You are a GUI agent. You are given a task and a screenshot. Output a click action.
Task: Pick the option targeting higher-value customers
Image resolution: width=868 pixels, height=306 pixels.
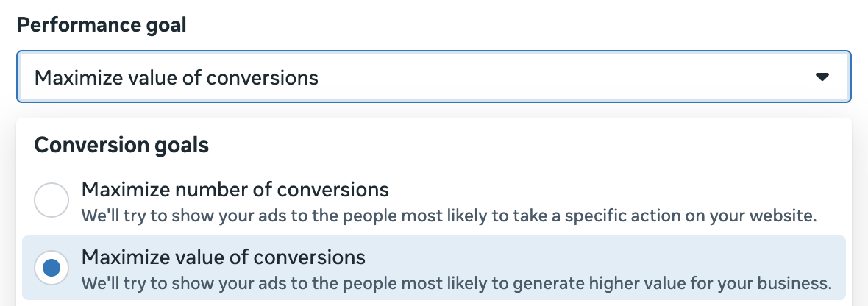tap(223, 257)
